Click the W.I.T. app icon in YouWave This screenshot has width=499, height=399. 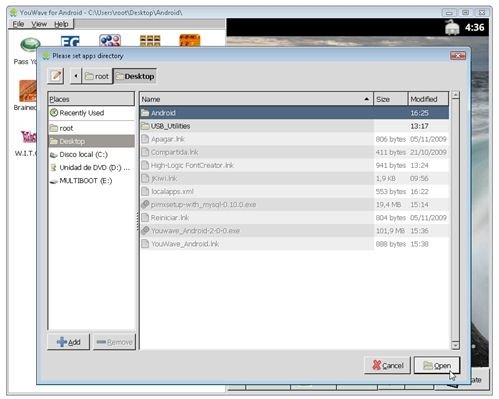(29, 136)
